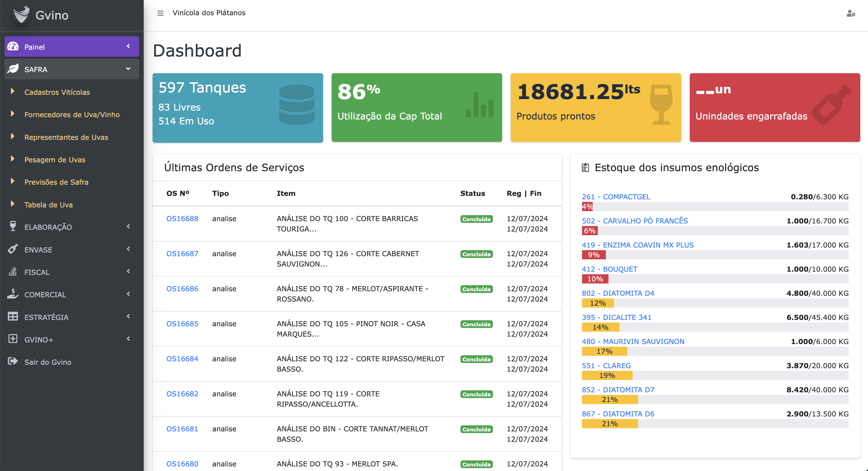Open the 395 - DICALITE 341 link
Viewport: 868px width, 471px height.
tap(617, 317)
